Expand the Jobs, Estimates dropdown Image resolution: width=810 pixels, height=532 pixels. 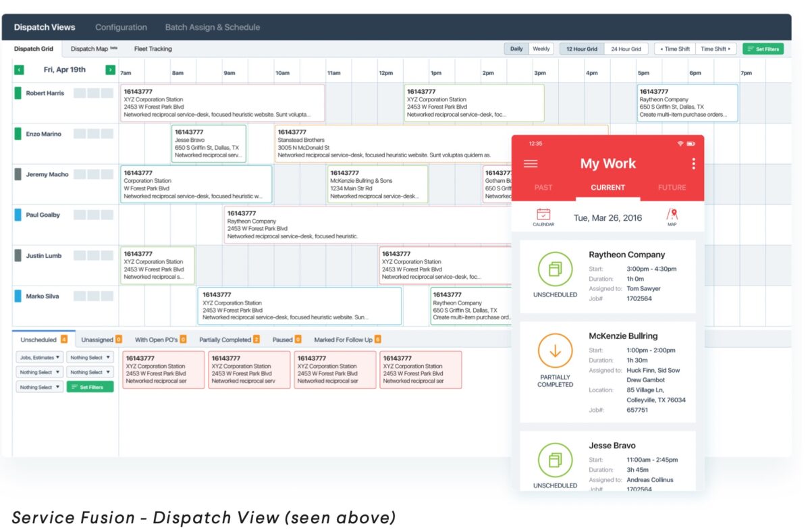(x=39, y=357)
